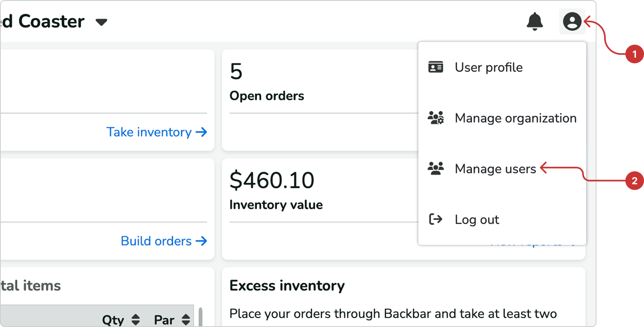This screenshot has width=644, height=327.
Task: Click the user account avatar icon
Action: pos(572,21)
